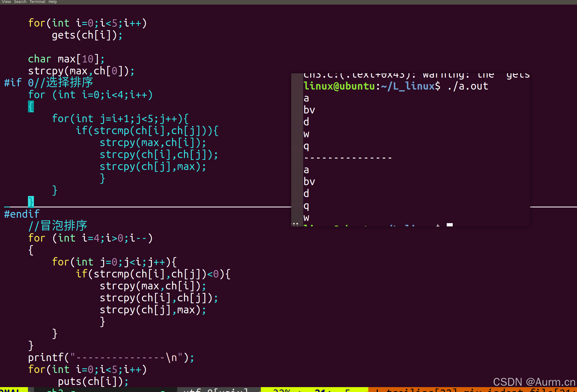This screenshot has height=392, width=577.
Task: Open the Search menu
Action: point(20,2)
